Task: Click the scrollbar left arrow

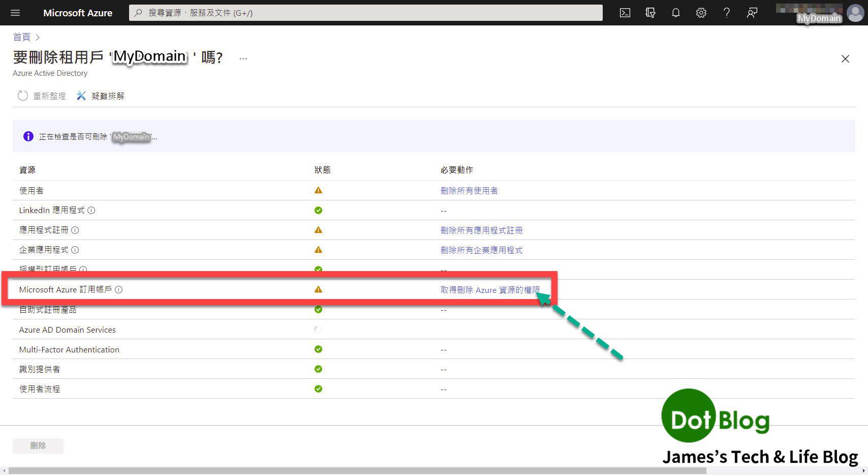Action: 4,471
